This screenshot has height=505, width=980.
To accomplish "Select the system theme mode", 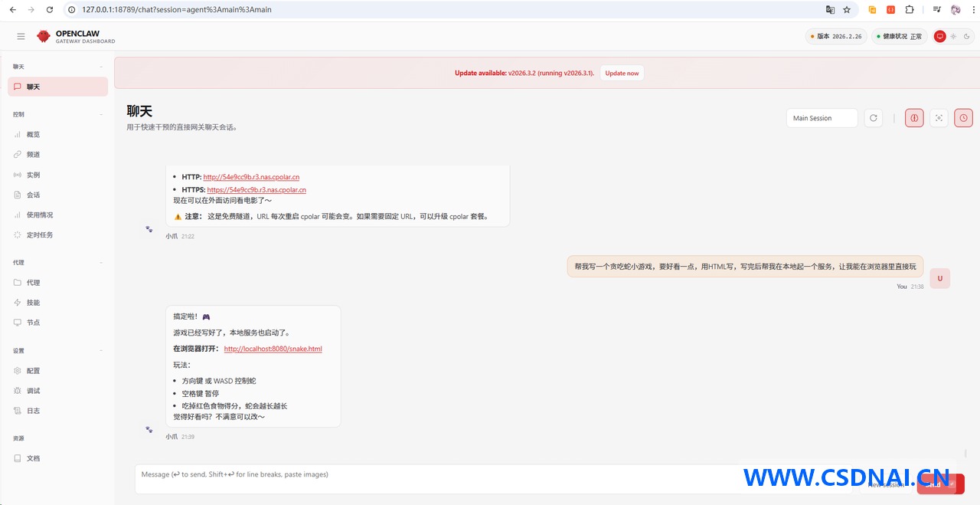I will [940, 36].
